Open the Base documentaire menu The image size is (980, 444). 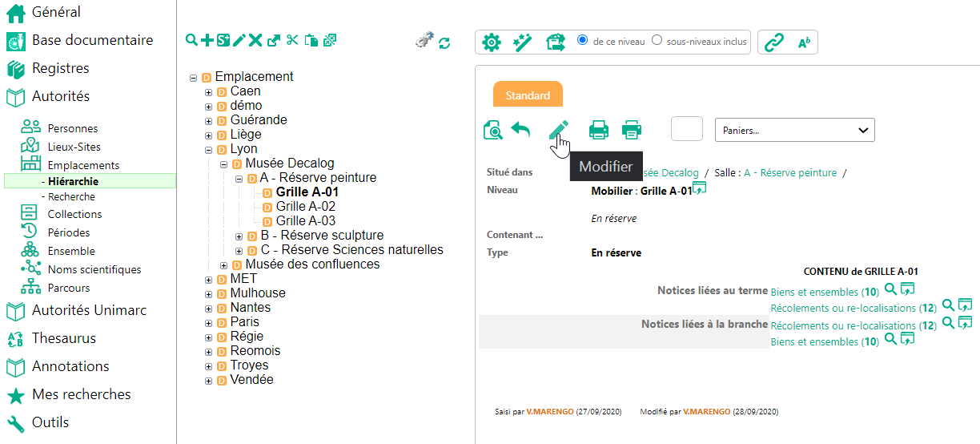(92, 40)
